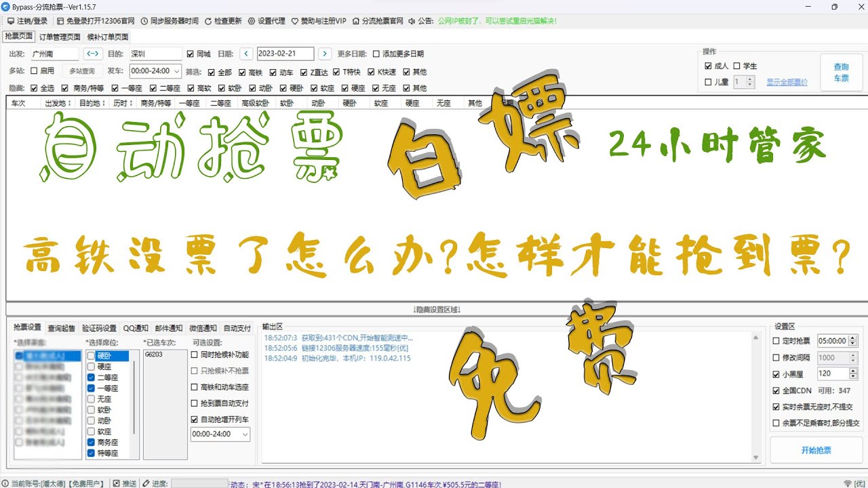
Task: Swap departure and destination stations
Action: [93, 54]
